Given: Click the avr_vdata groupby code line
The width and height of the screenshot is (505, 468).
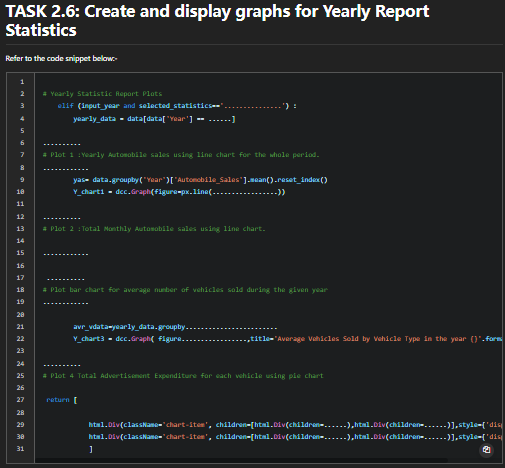Looking at the screenshot, I should click(175, 327).
